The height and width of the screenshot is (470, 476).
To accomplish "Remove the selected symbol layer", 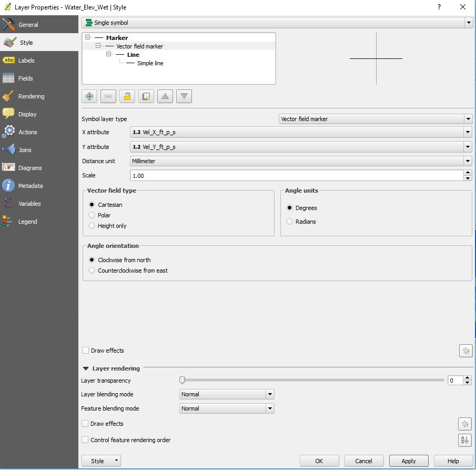I will 108,96.
